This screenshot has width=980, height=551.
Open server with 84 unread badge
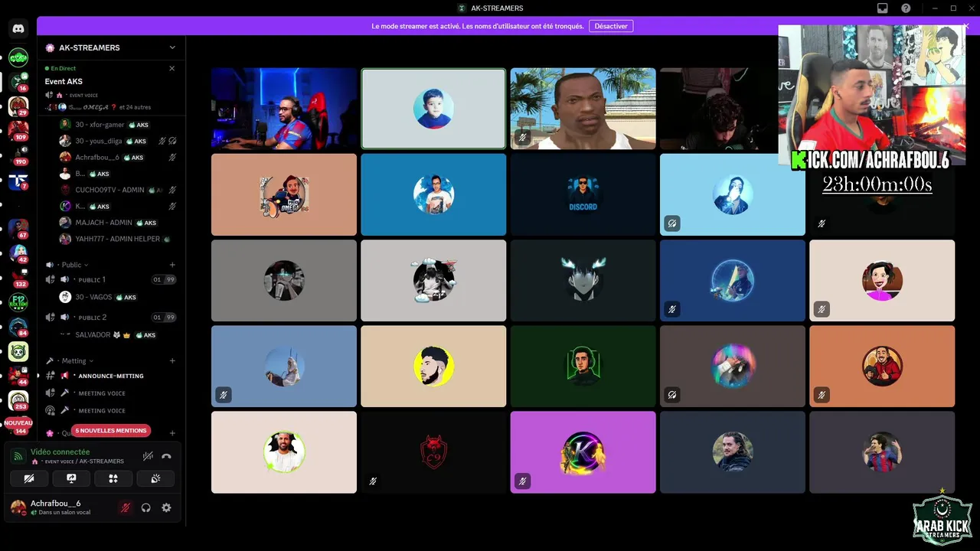tap(18, 327)
